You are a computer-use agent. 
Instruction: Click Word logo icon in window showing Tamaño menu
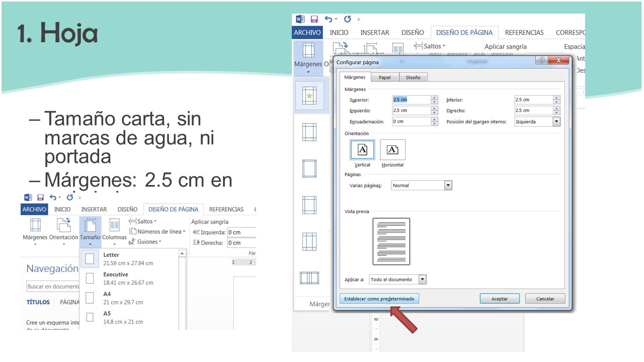28,198
